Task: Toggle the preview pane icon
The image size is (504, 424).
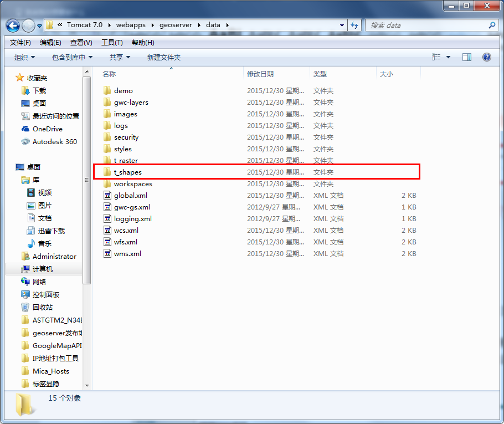Action: (x=467, y=57)
